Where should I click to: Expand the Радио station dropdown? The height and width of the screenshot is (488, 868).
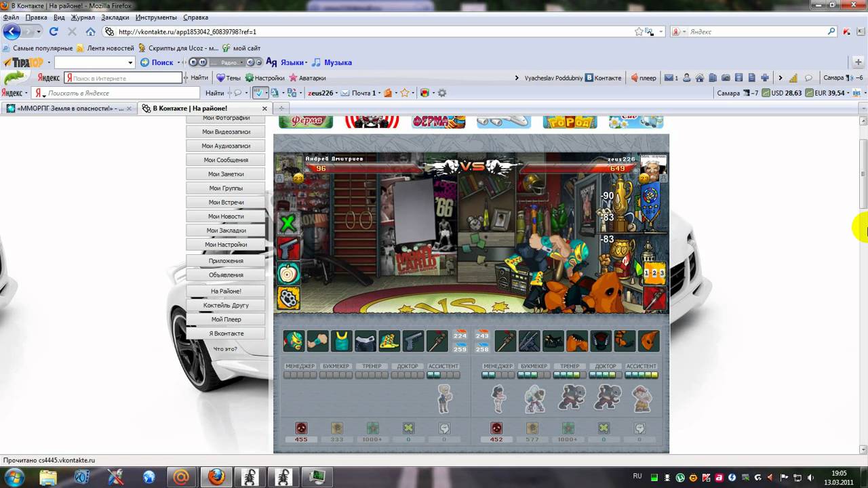tap(240, 62)
